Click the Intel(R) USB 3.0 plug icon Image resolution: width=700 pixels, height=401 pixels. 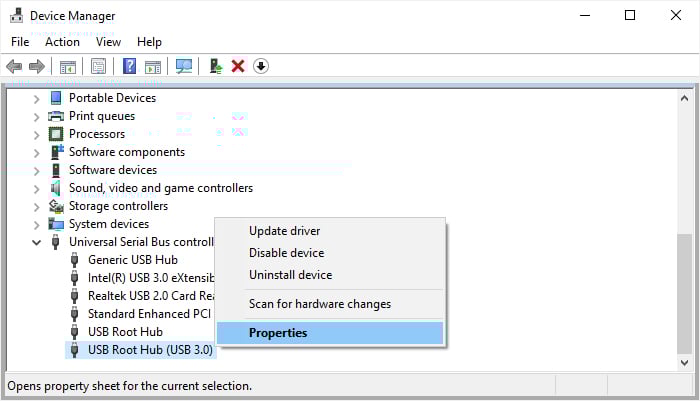coord(75,278)
